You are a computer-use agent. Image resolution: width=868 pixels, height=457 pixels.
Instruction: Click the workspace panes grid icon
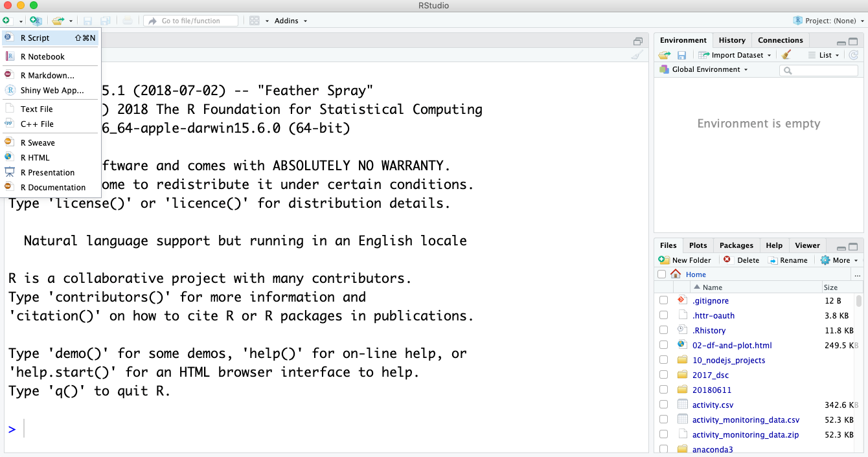(255, 21)
